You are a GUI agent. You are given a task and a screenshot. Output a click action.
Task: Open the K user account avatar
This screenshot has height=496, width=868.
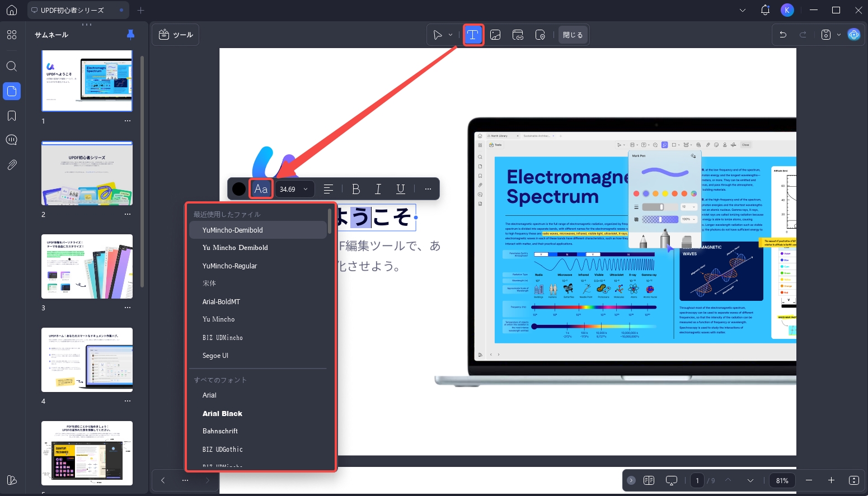click(x=787, y=10)
